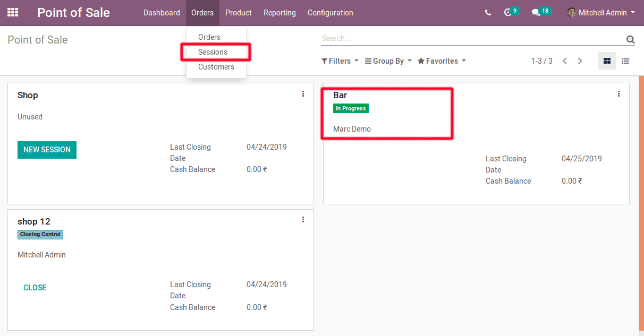The image size is (644, 336).
Task: Go to previous page arrow
Action: (x=565, y=61)
